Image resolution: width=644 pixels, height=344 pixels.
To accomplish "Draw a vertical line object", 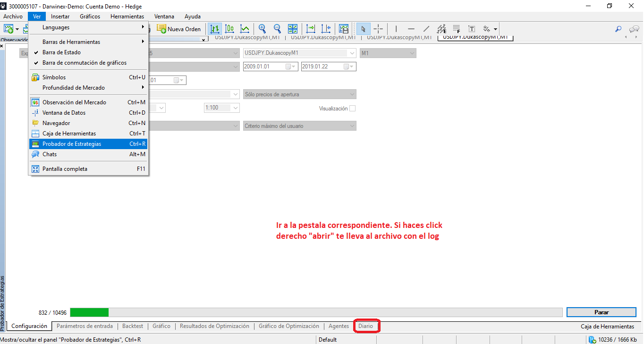I will pos(396,29).
